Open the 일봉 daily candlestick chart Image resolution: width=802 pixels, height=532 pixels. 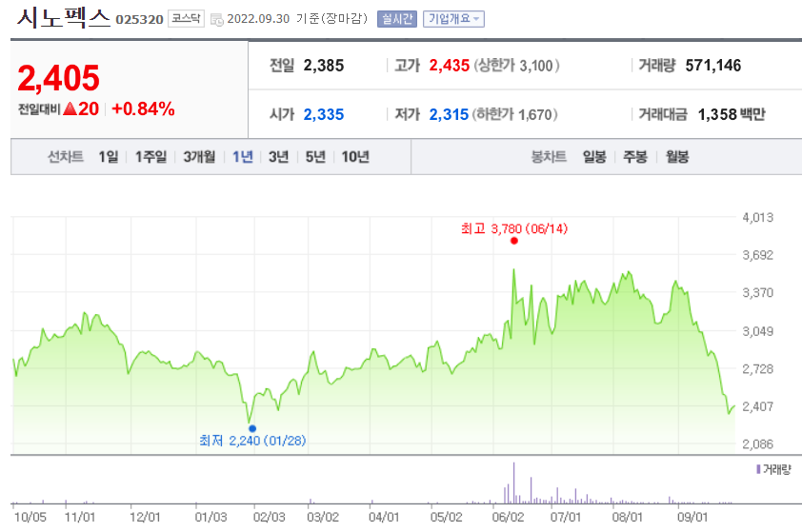coord(594,156)
